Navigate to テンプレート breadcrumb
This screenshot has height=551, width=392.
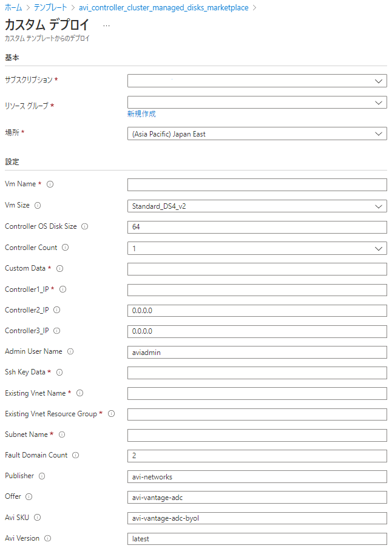[x=50, y=8]
